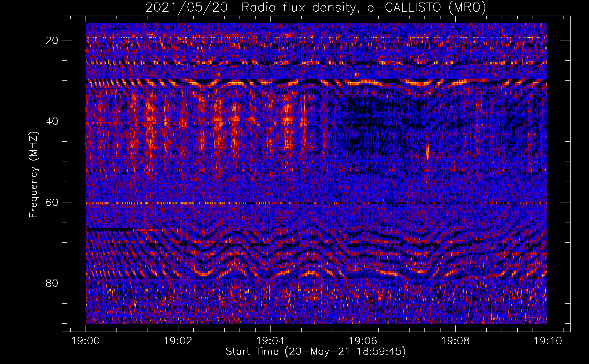Click the 'Frequency (MHZ)' axis label
The image size is (589, 364).
tap(33, 175)
